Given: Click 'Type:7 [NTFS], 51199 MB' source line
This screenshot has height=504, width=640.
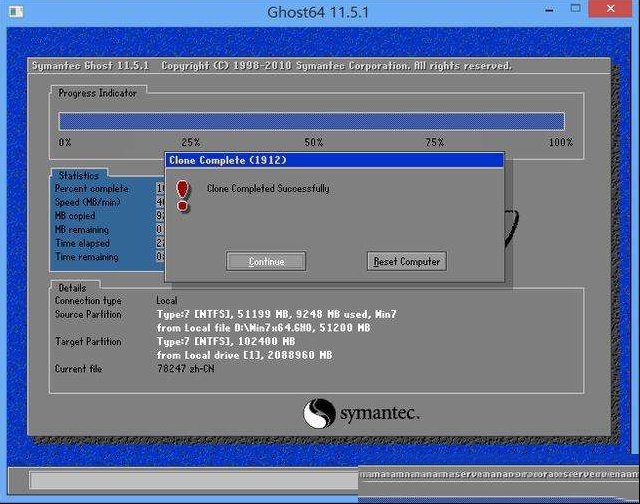Looking at the screenshot, I should (x=276, y=314).
